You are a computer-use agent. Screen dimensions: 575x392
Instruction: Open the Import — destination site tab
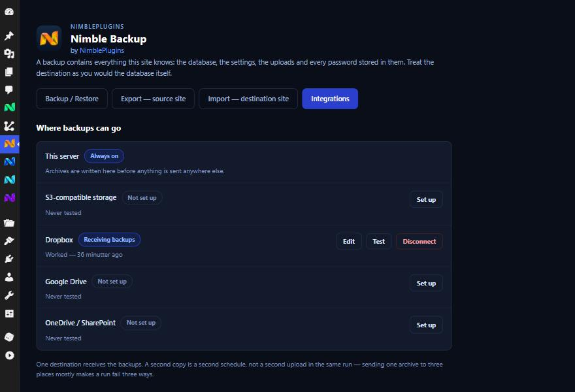(x=248, y=99)
